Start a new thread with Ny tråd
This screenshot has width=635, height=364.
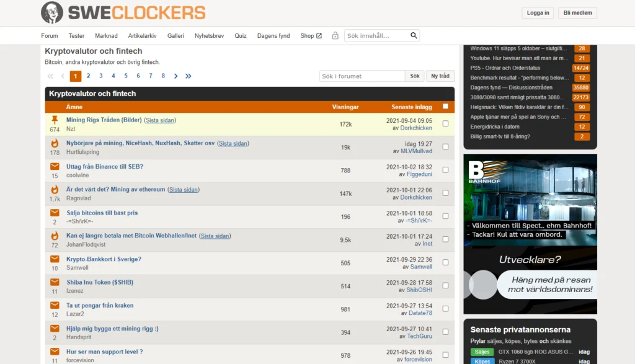(x=440, y=76)
